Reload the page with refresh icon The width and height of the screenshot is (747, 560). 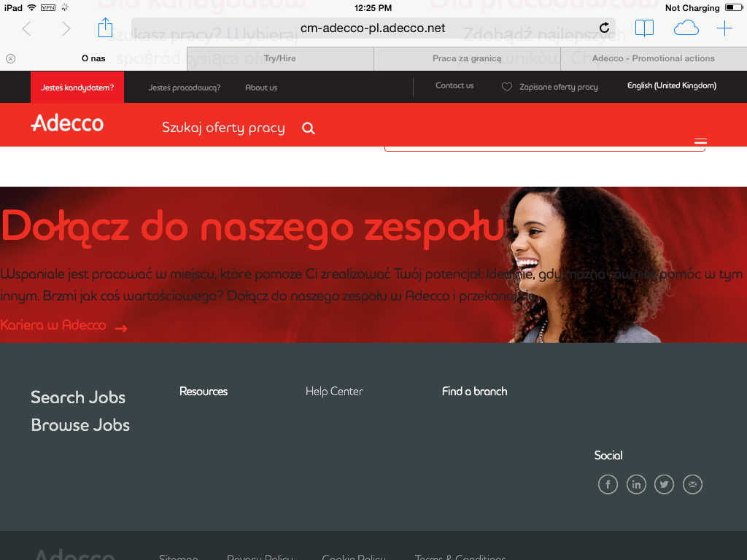click(604, 28)
